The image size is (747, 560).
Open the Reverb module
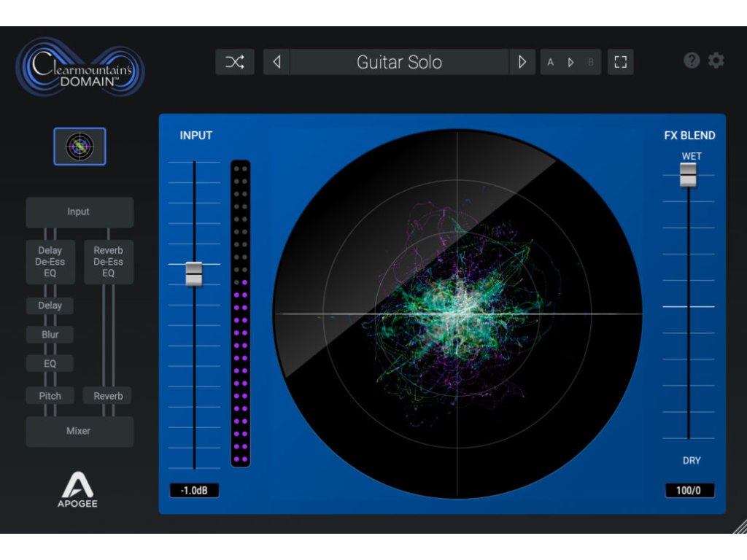[x=108, y=396]
